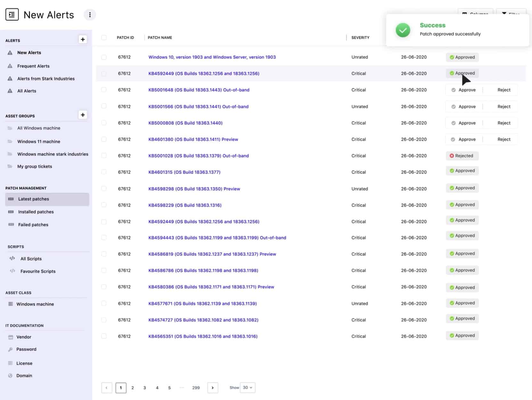Click the patch icon beside Failed patches

pyautogui.click(x=11, y=225)
